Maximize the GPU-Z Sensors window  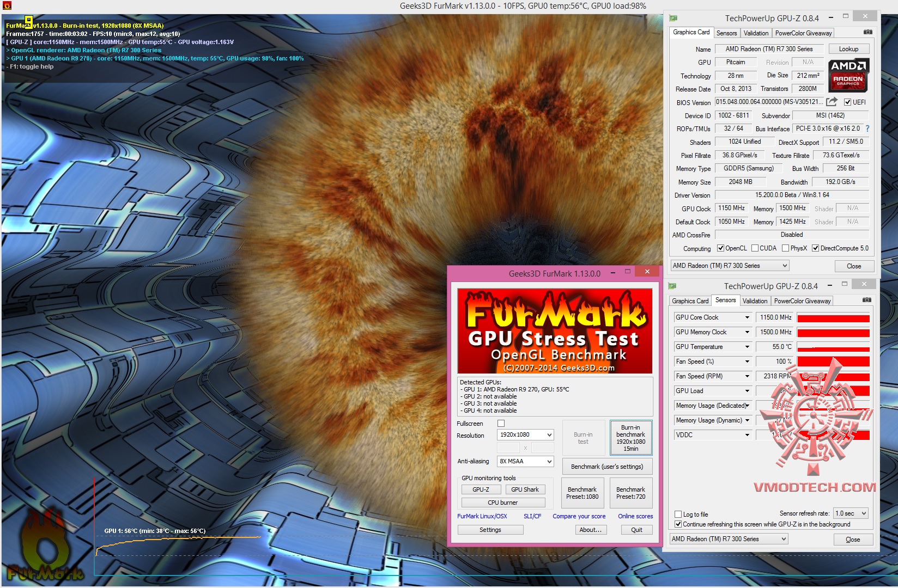pyautogui.click(x=845, y=285)
